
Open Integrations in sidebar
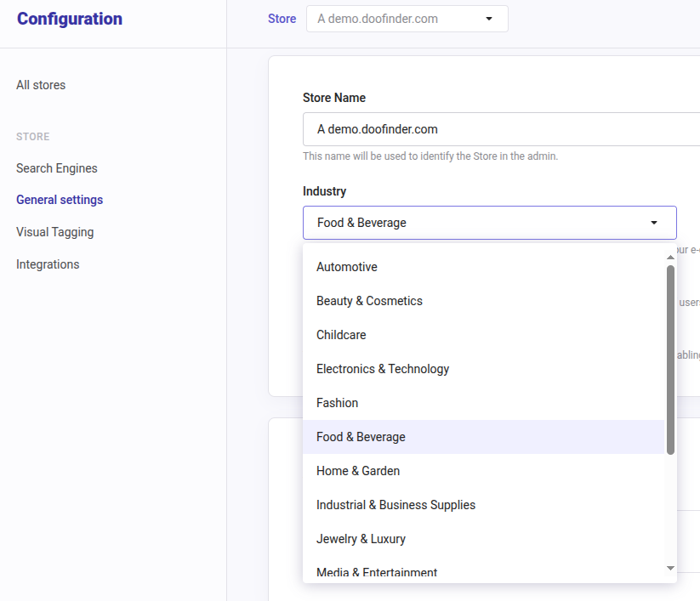[48, 264]
